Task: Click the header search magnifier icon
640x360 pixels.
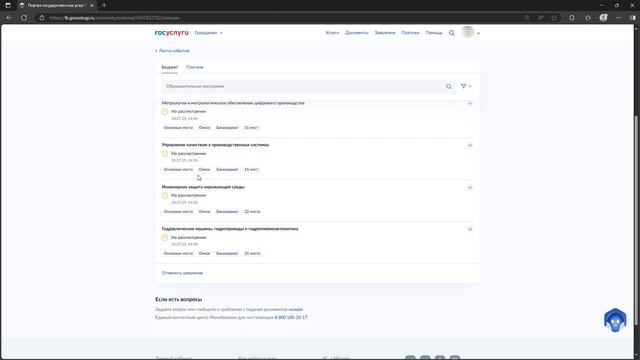Action: pos(451,33)
